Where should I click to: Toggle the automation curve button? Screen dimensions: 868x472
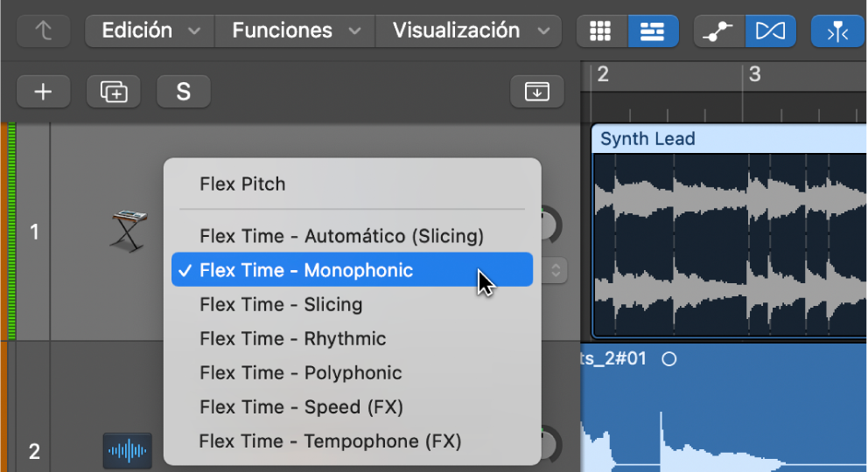718,31
